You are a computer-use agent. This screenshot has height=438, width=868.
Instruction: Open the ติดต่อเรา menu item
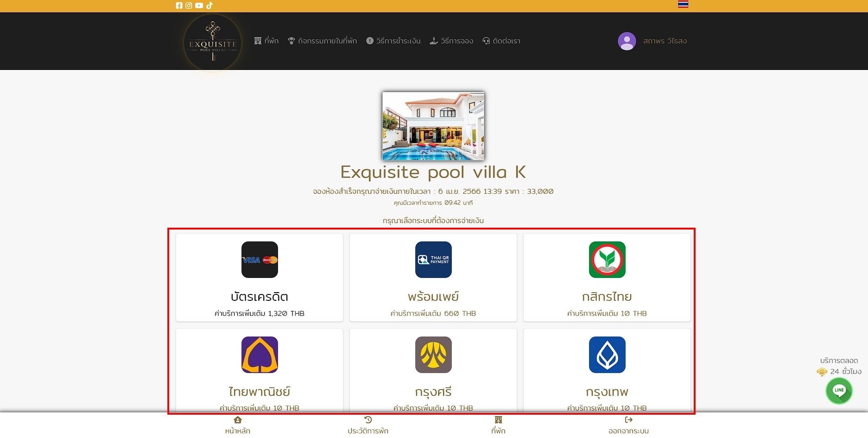coord(501,41)
